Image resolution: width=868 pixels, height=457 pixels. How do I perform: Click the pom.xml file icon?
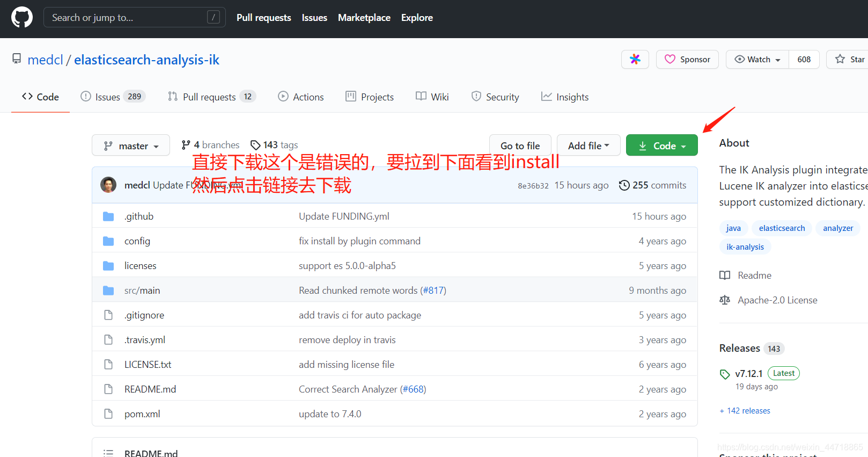tap(108, 414)
